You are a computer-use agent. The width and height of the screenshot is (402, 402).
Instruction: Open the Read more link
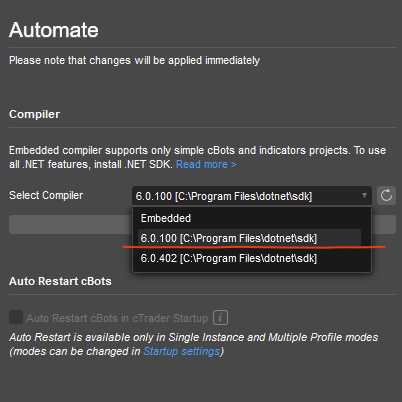pyautogui.click(x=206, y=164)
